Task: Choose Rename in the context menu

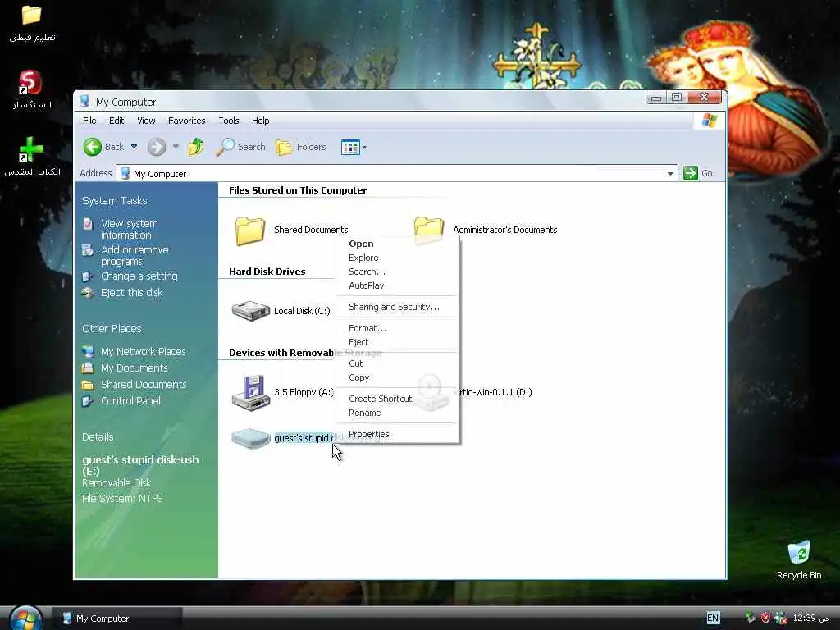Action: pyautogui.click(x=397, y=413)
